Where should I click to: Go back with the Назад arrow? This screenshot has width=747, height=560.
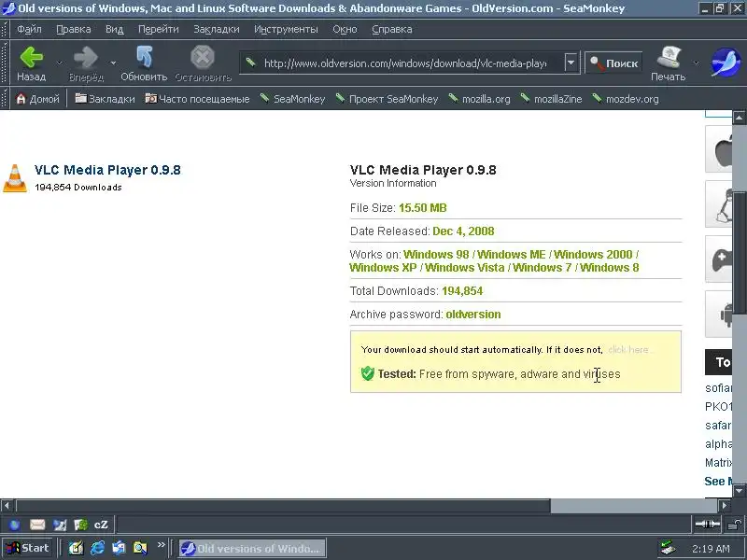click(x=32, y=63)
